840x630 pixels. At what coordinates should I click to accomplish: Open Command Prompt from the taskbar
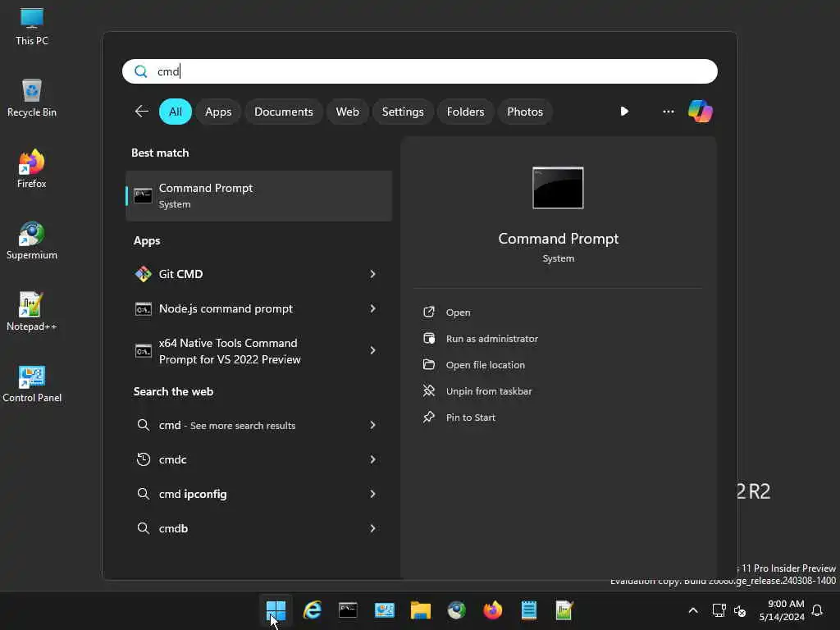click(x=348, y=610)
